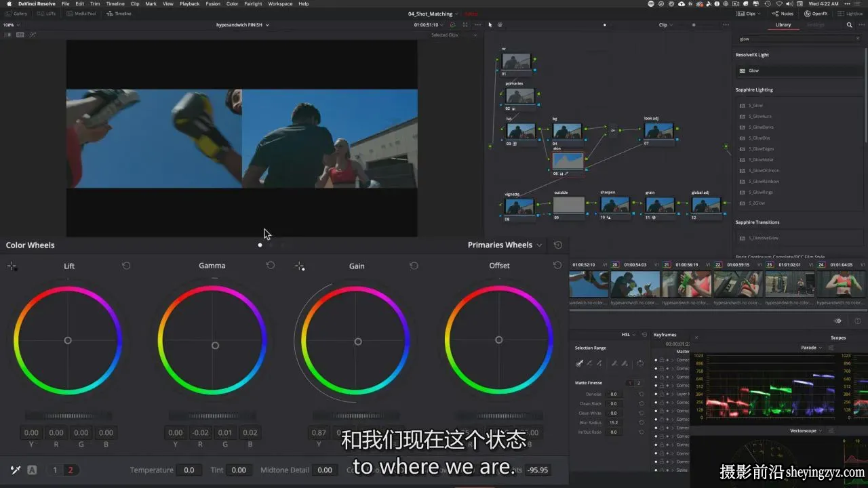868x488 pixels.
Task: Click the Invert selection icon in Selection Range
Action: click(x=639, y=363)
